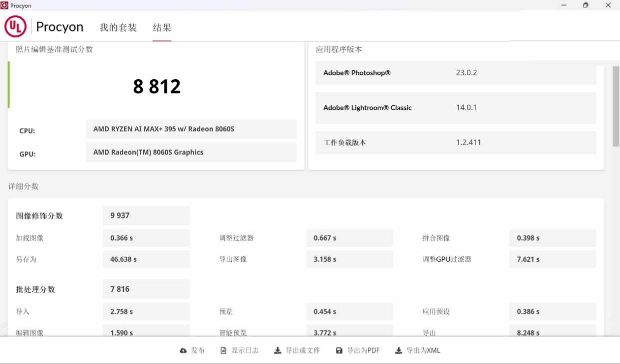620x364 pixels.
Task: Click the 图像修饰分数 value 9 937
Action: click(x=146, y=216)
